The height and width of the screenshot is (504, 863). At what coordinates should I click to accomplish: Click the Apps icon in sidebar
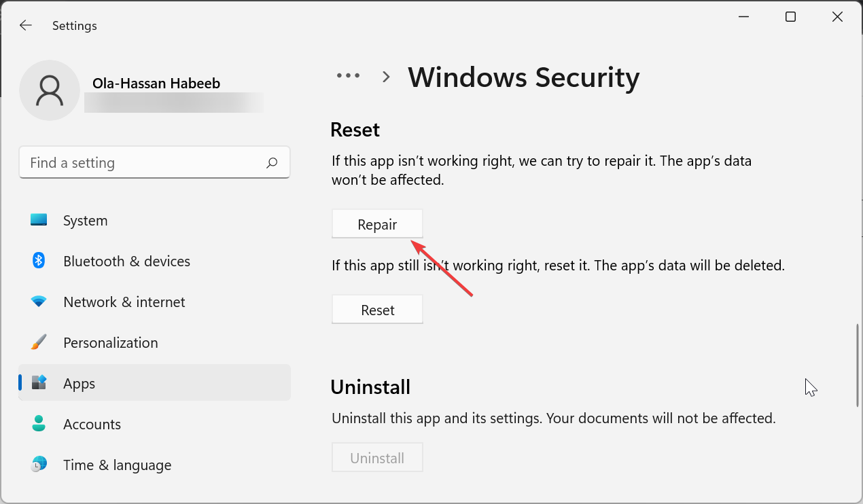(x=39, y=383)
